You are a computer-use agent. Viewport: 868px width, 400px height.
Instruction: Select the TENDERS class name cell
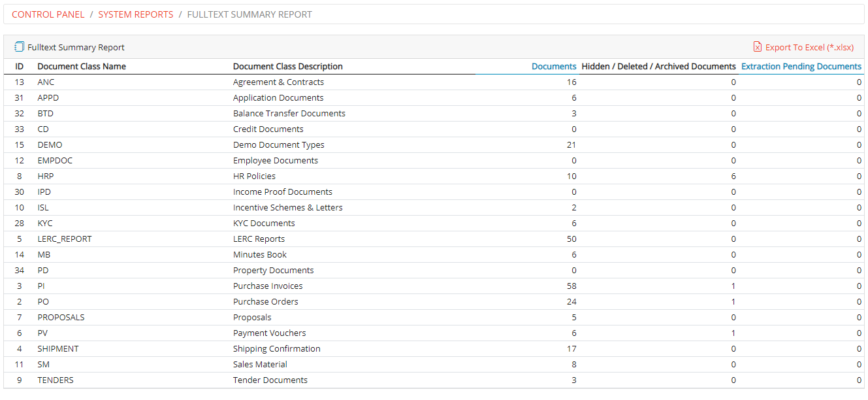(x=56, y=380)
